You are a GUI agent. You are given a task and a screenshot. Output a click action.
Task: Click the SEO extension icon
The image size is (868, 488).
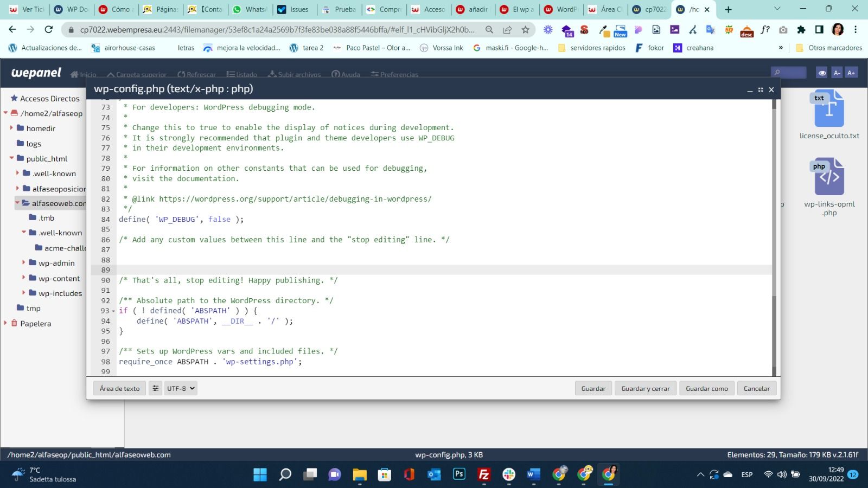(x=584, y=30)
